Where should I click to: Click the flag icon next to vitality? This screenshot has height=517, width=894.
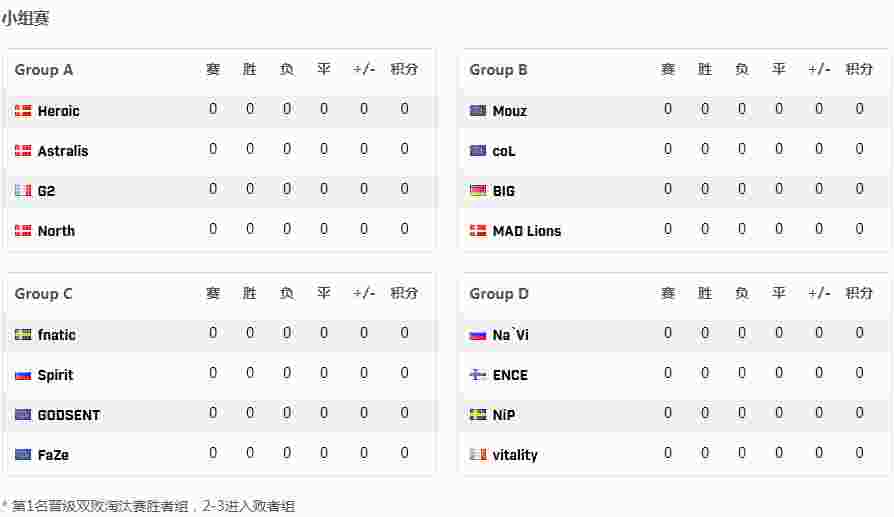pyautogui.click(x=478, y=455)
